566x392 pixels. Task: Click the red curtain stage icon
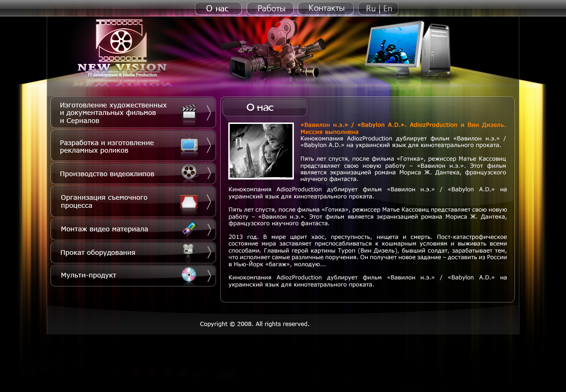[x=189, y=202]
